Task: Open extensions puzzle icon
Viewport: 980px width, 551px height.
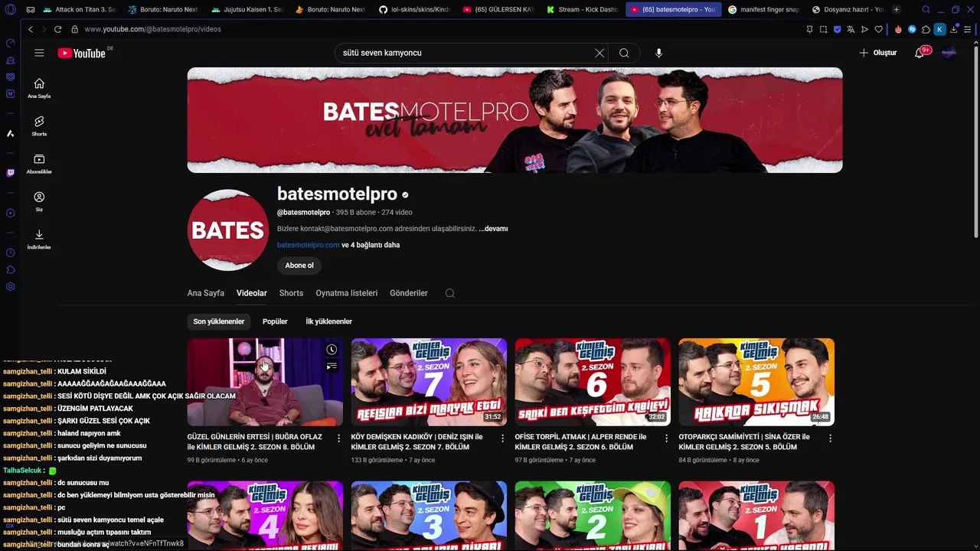Action: coord(926,29)
